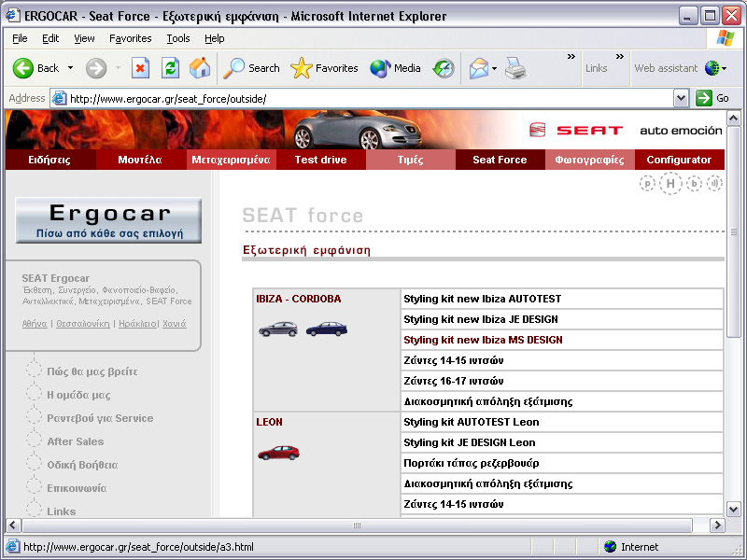Image resolution: width=747 pixels, height=560 pixels.
Task: Open the View menu
Action: pyautogui.click(x=84, y=38)
